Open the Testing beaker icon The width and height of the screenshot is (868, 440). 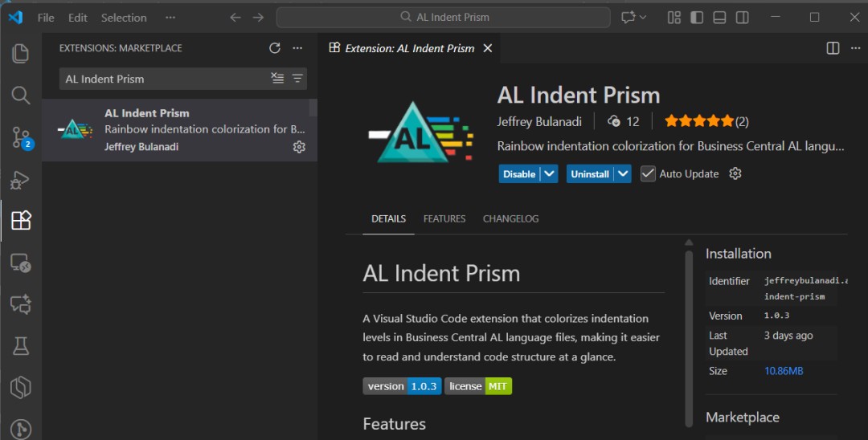pos(20,346)
